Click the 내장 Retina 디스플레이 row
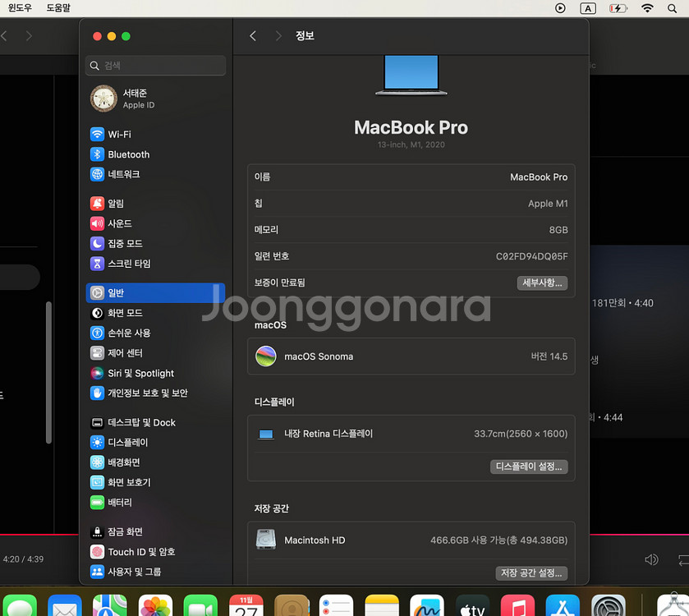This screenshot has width=689, height=616. tap(411, 434)
